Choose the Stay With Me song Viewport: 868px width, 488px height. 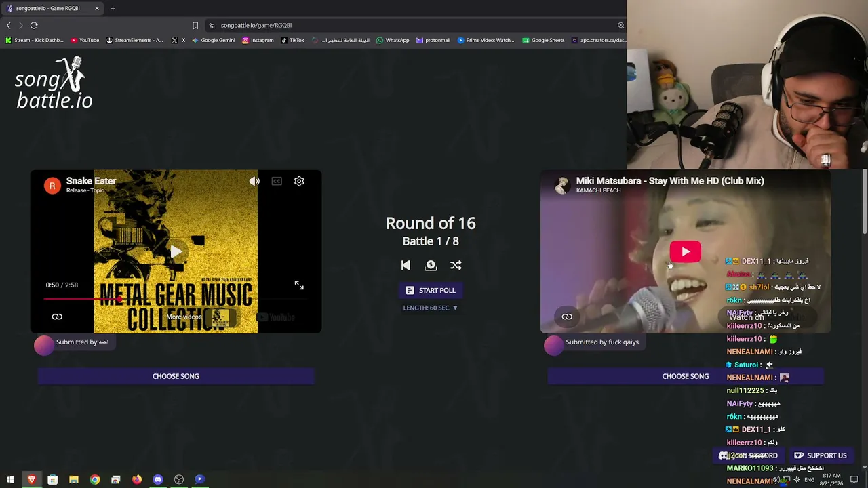pyautogui.click(x=686, y=376)
